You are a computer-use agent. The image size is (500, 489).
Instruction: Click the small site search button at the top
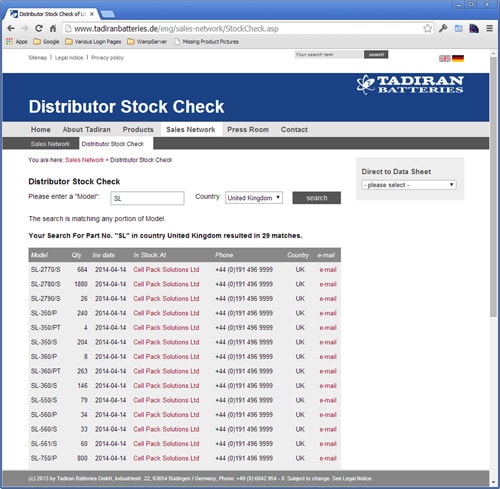pyautogui.click(x=376, y=54)
